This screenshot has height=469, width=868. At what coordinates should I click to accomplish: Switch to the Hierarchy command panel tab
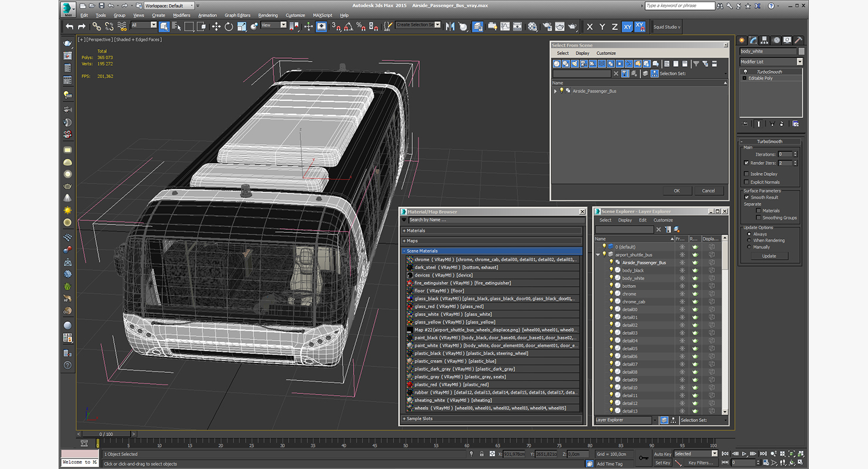pyautogui.click(x=764, y=40)
